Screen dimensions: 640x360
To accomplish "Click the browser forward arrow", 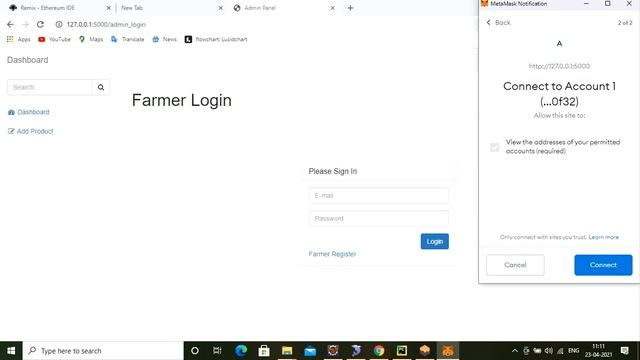I will [25, 24].
